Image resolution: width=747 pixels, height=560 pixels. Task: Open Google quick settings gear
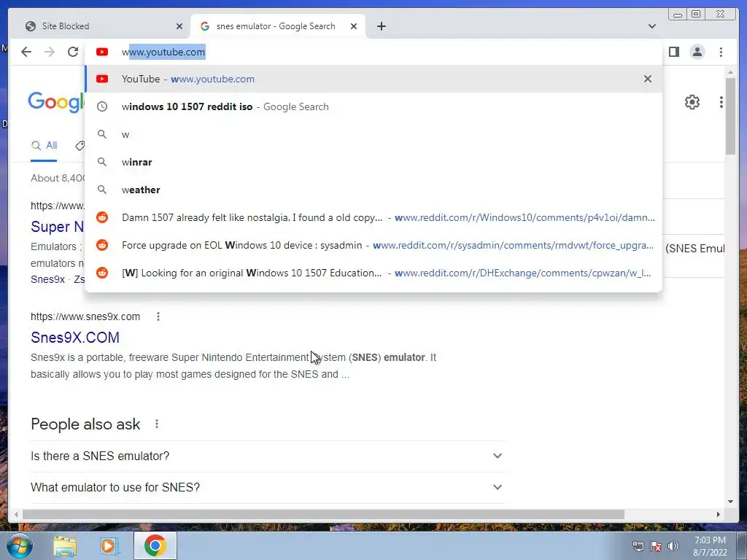point(692,102)
